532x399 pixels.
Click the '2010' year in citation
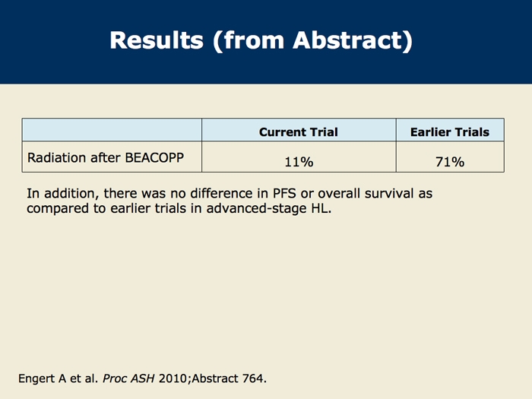tap(173, 378)
